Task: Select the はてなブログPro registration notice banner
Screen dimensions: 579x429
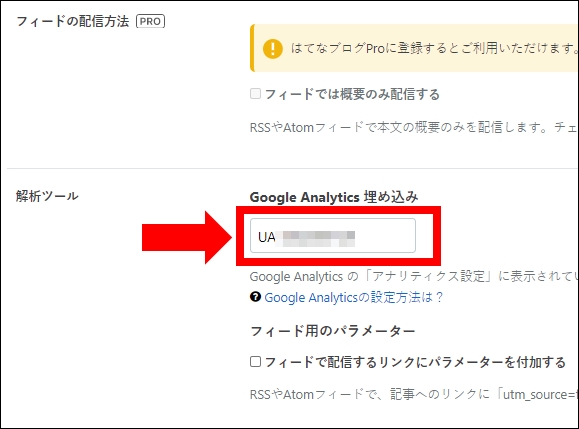Action: pos(414,48)
